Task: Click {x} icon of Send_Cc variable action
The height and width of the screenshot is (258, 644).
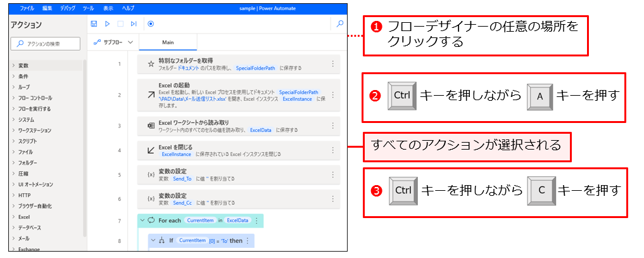Action: click(151, 199)
